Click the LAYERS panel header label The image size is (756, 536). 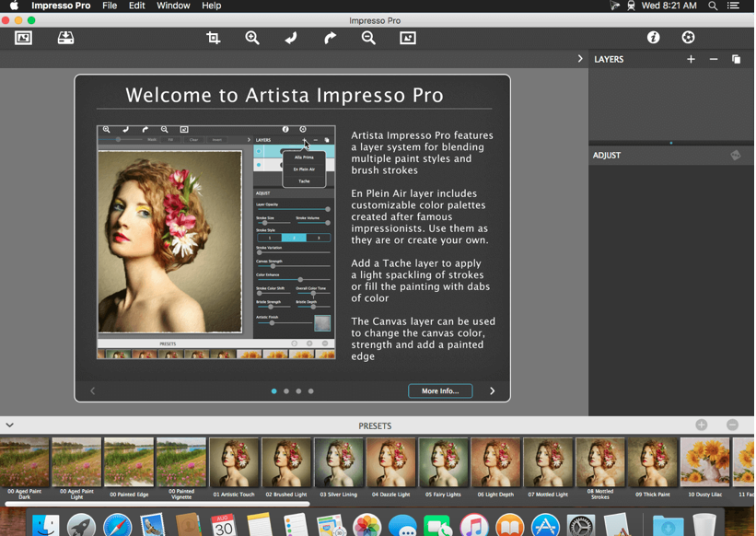(609, 59)
